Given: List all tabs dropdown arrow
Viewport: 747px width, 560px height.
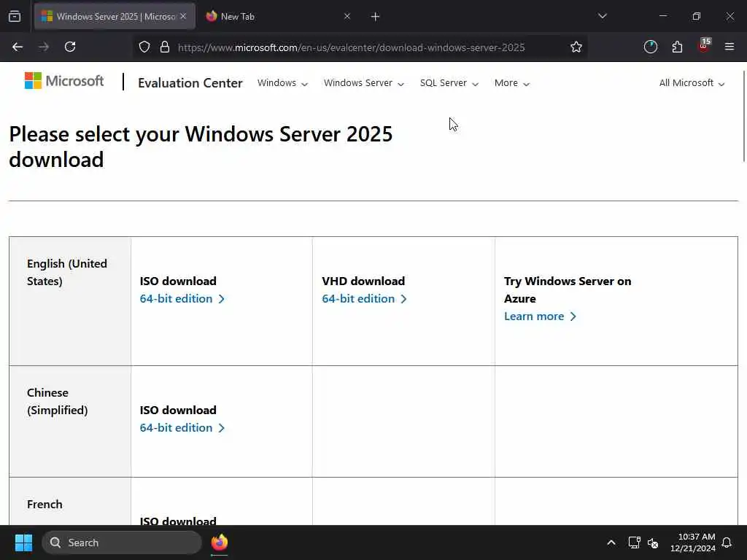Looking at the screenshot, I should tap(603, 16).
